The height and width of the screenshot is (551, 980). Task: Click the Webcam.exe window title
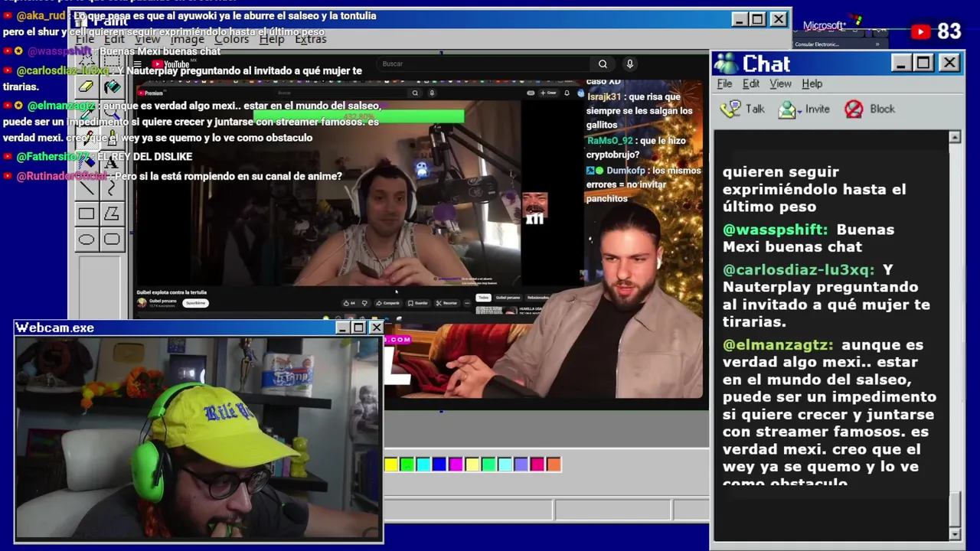point(55,328)
